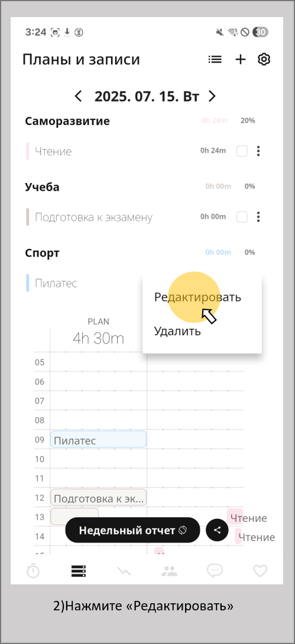Open the groups people tab icon

168,570
